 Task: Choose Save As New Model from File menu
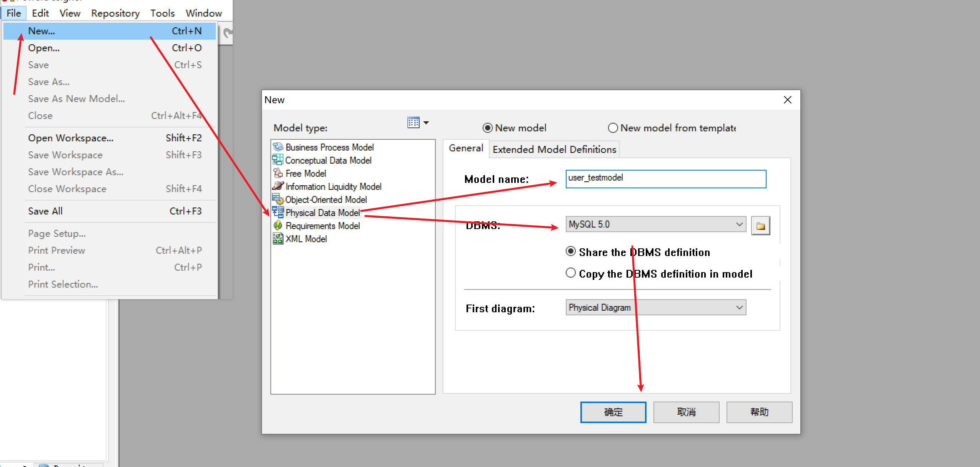[x=76, y=99]
